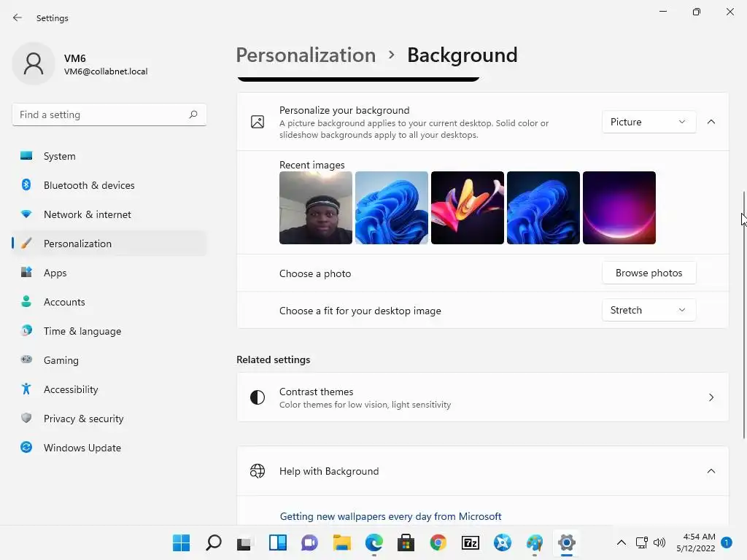Open the Stretch fit dropdown
The image size is (747, 560).
pyautogui.click(x=649, y=310)
